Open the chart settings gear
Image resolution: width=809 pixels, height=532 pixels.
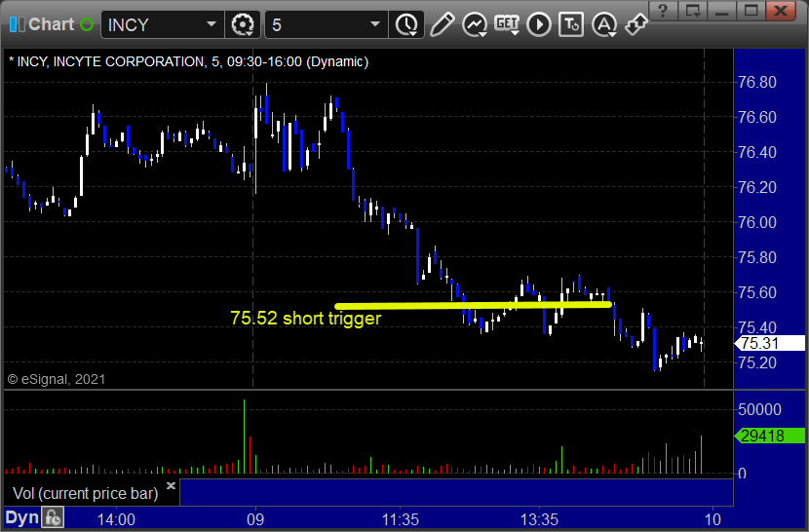pyautogui.click(x=243, y=24)
